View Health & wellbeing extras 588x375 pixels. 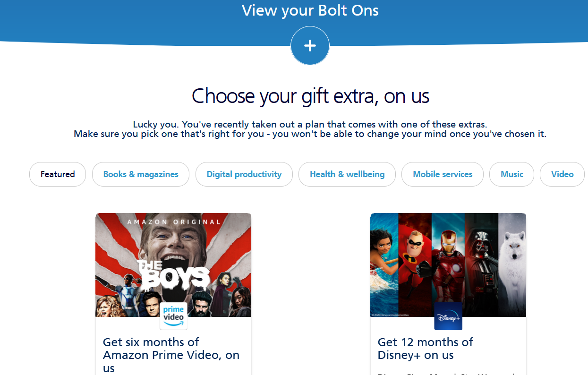pos(347,174)
